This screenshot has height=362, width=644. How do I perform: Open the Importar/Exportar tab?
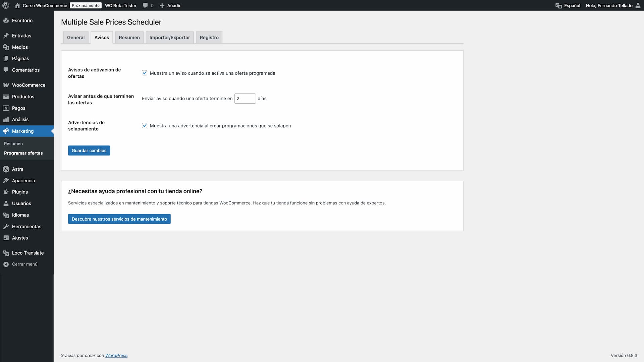(169, 37)
